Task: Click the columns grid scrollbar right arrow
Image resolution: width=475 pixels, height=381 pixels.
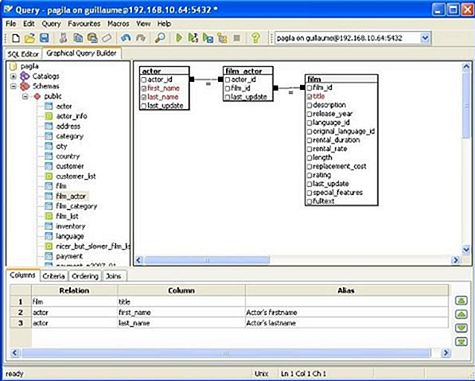Action: click(x=446, y=353)
